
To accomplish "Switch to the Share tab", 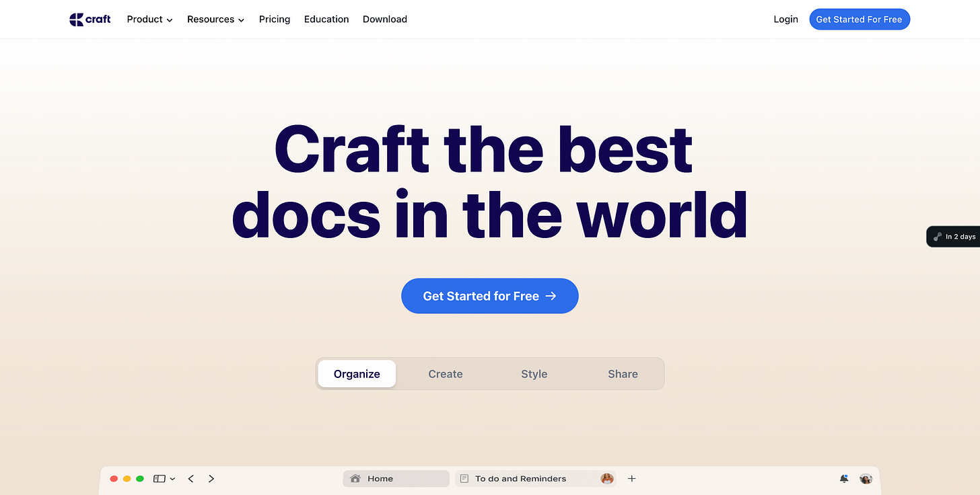I will coord(623,374).
